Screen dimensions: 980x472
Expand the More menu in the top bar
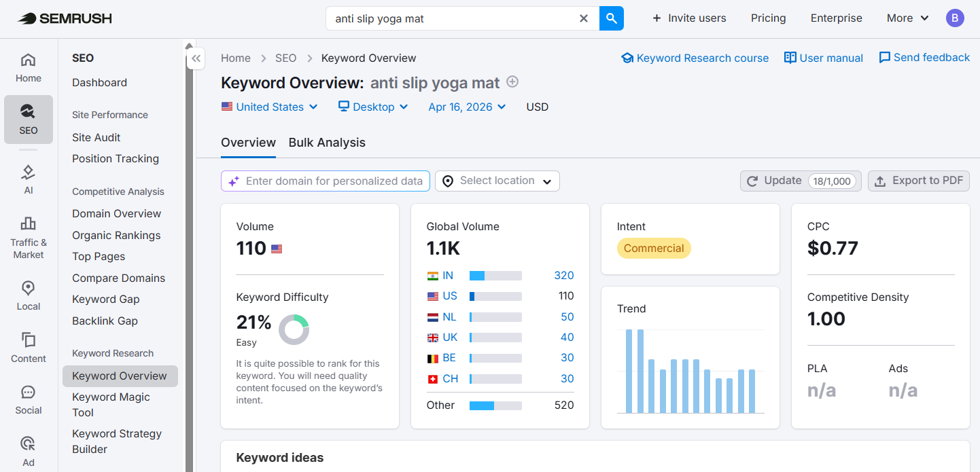[x=907, y=18]
